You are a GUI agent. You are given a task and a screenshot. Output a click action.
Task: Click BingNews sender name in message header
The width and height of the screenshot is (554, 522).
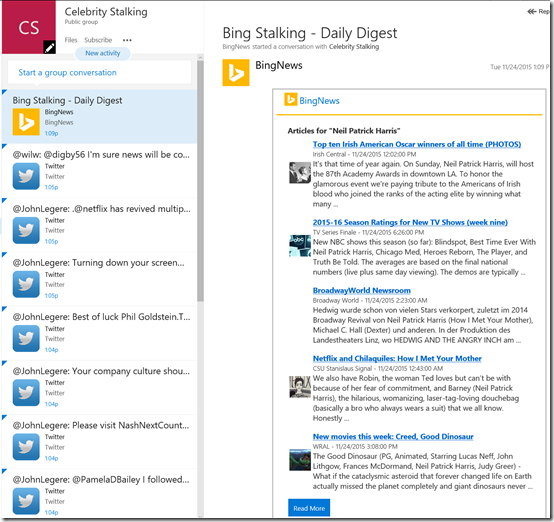[x=279, y=65]
